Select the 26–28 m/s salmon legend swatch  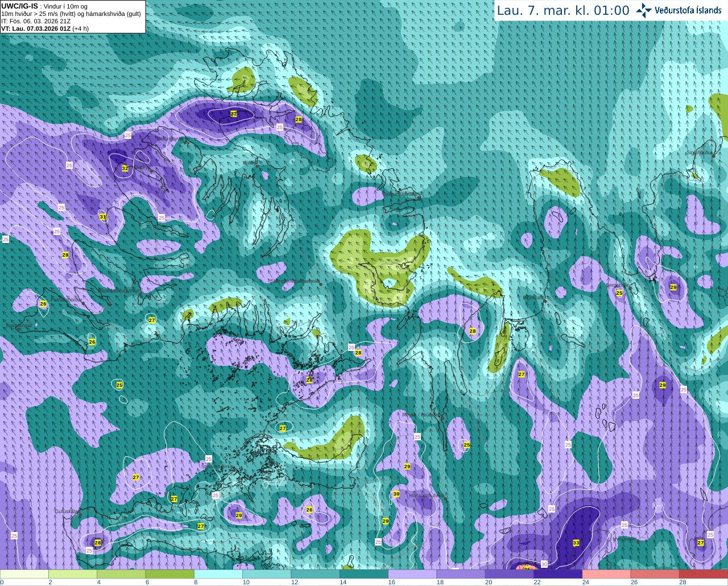[x=655, y=574]
